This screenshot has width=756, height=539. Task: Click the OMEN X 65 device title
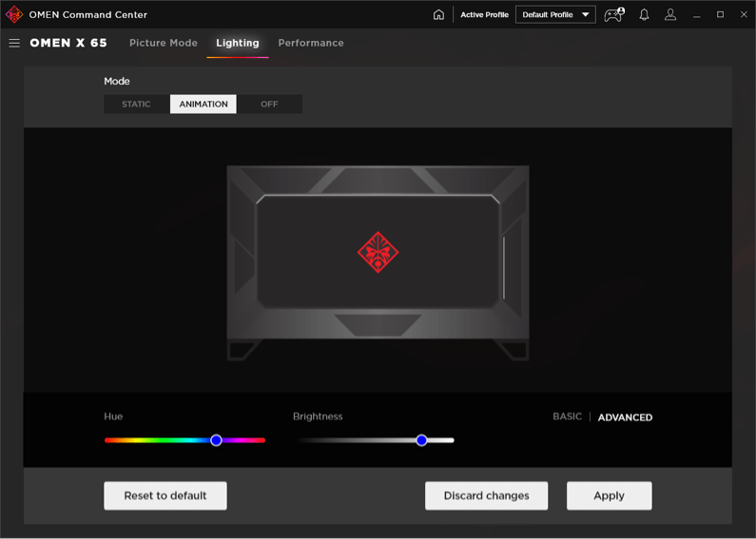(68, 43)
